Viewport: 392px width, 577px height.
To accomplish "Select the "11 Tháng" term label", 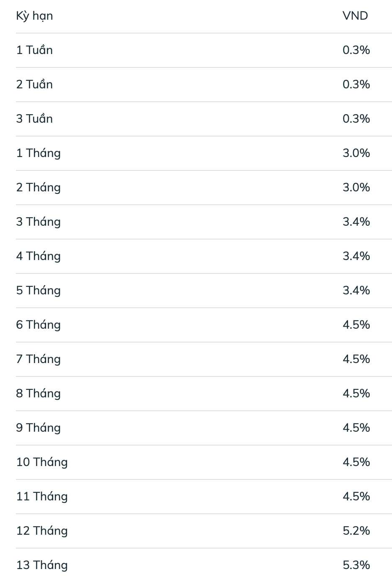I will [x=42, y=497].
